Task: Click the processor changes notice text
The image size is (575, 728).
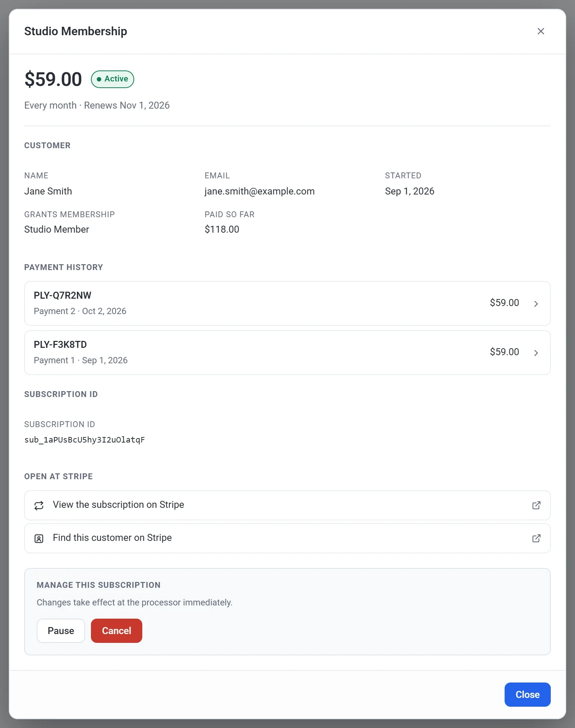Action: point(135,603)
